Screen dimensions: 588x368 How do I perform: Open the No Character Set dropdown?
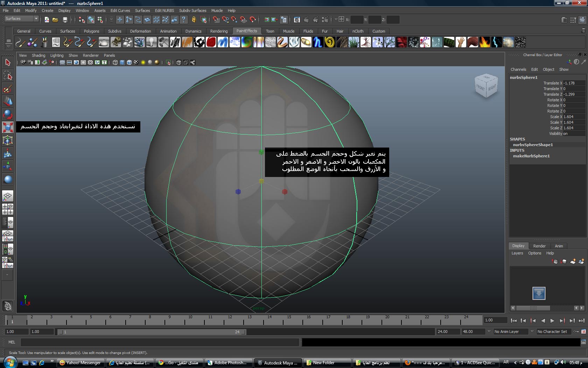coord(554,332)
